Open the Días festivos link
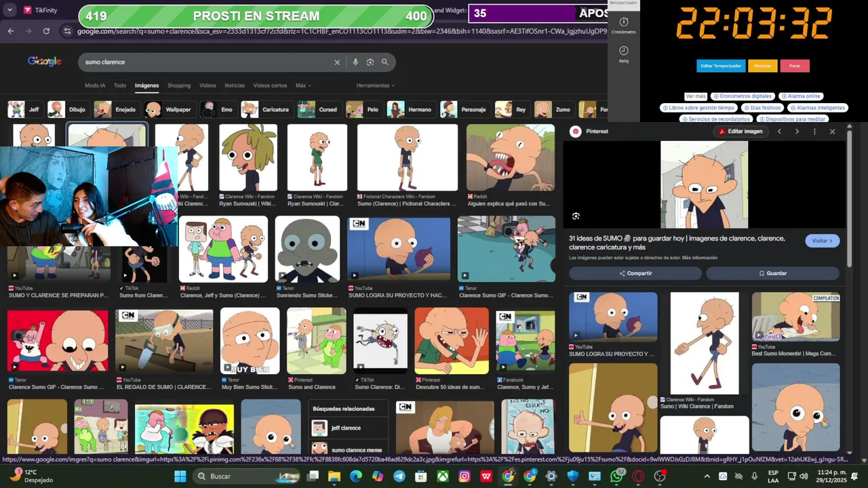The width and height of the screenshot is (868, 488). (763, 108)
